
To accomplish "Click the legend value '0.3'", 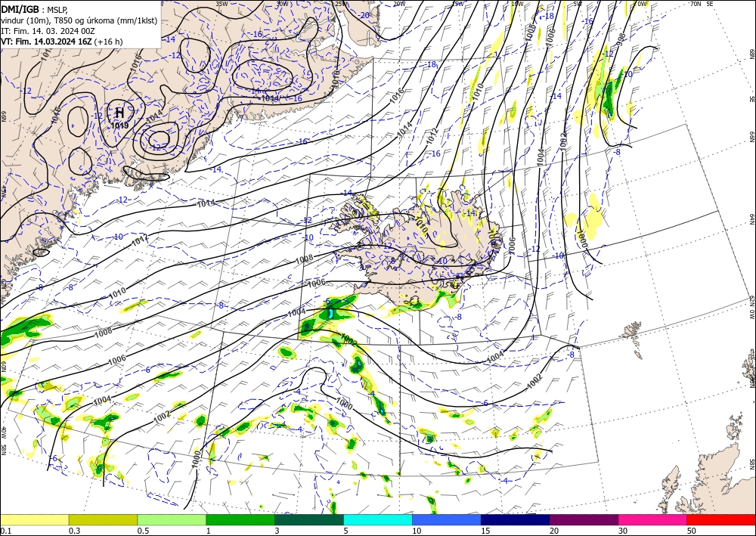I will [74, 531].
